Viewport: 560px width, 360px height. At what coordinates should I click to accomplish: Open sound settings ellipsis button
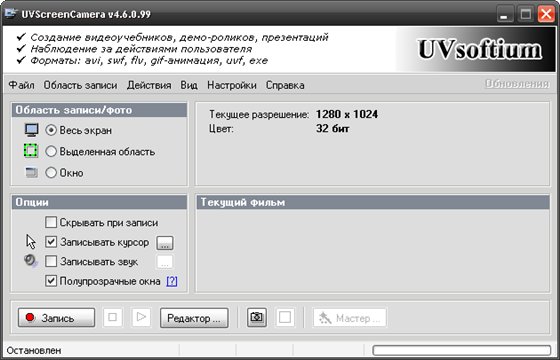click(165, 262)
